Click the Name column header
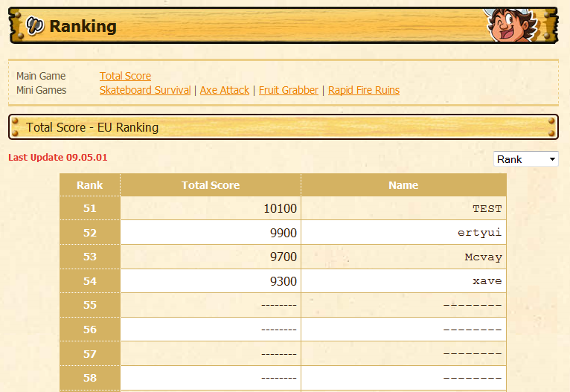This screenshot has height=392, width=570. pos(403,185)
